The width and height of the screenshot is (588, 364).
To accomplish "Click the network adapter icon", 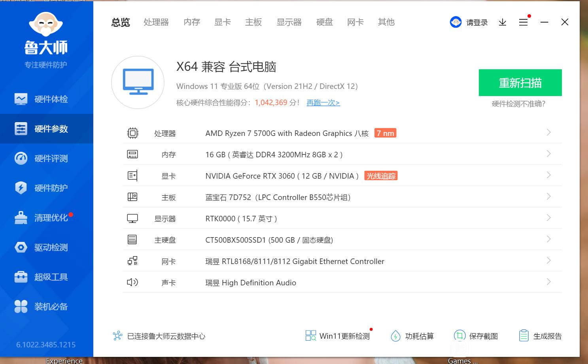I will point(132,261).
